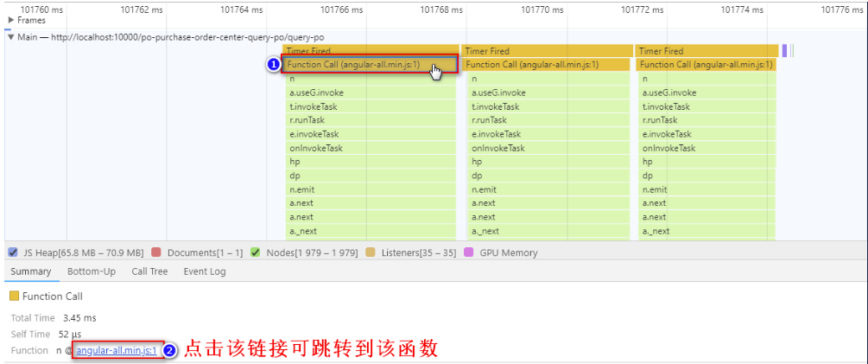Expand the Frames track
This screenshot has width=868, height=364.
(11, 20)
